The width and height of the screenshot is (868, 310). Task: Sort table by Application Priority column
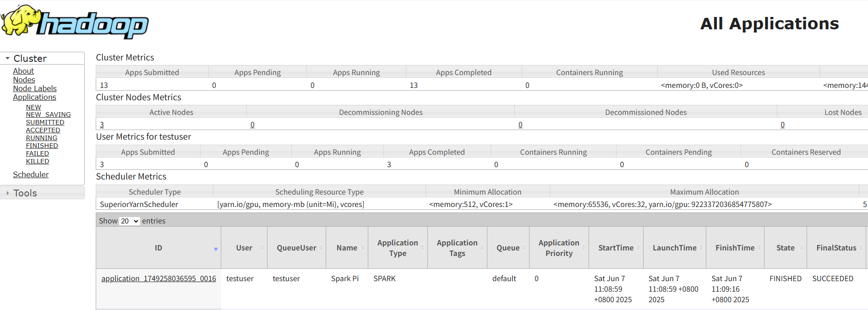tap(559, 248)
